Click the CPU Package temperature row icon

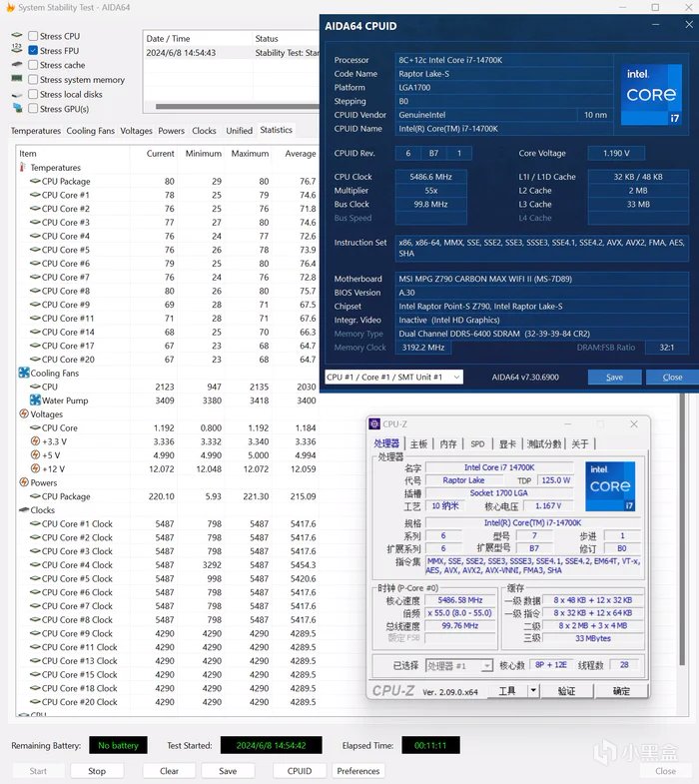click(x=35, y=181)
